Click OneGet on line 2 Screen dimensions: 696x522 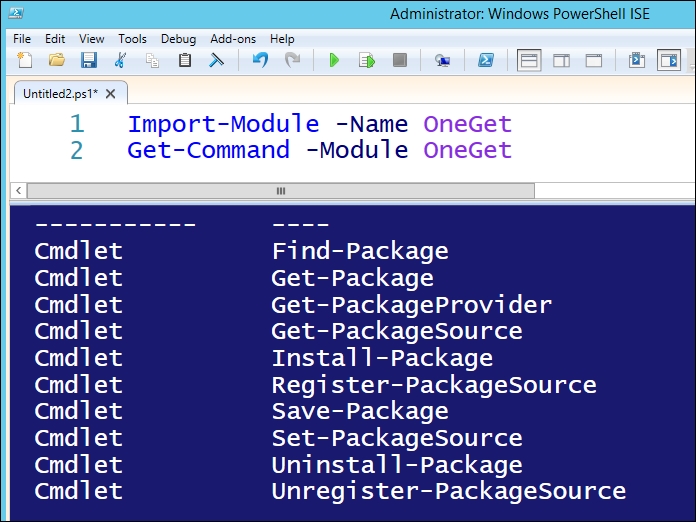pyautogui.click(x=467, y=150)
